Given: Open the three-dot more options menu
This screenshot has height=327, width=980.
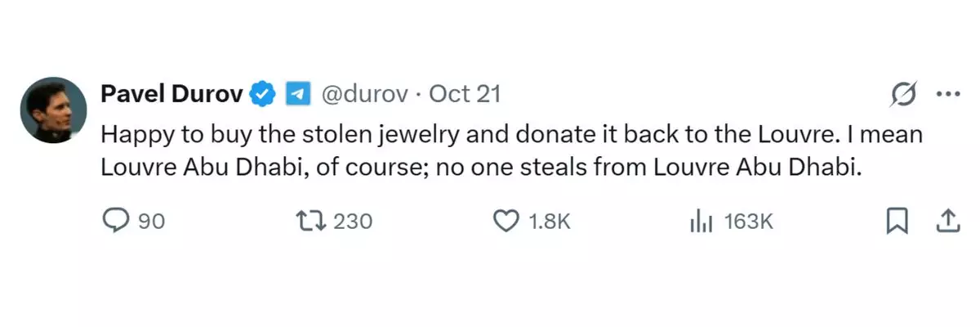Looking at the screenshot, I should click(947, 95).
